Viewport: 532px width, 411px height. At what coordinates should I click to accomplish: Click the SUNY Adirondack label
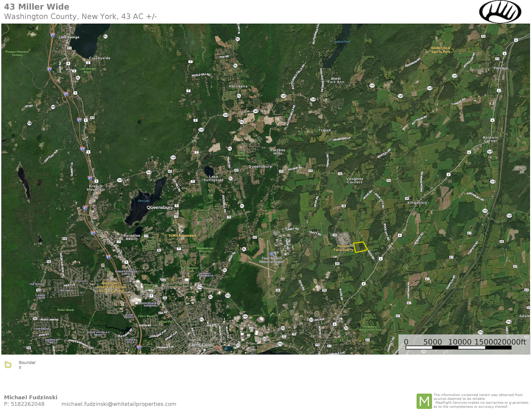(x=182, y=236)
